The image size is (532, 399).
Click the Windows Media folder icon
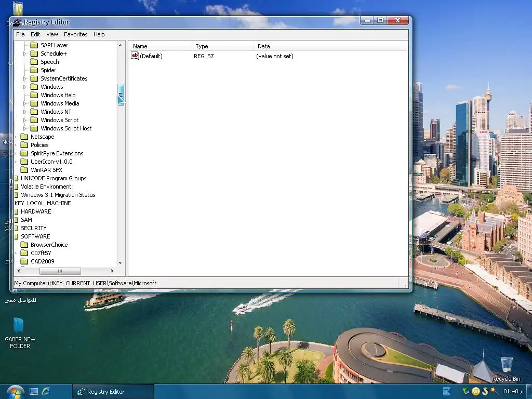pyautogui.click(x=34, y=103)
